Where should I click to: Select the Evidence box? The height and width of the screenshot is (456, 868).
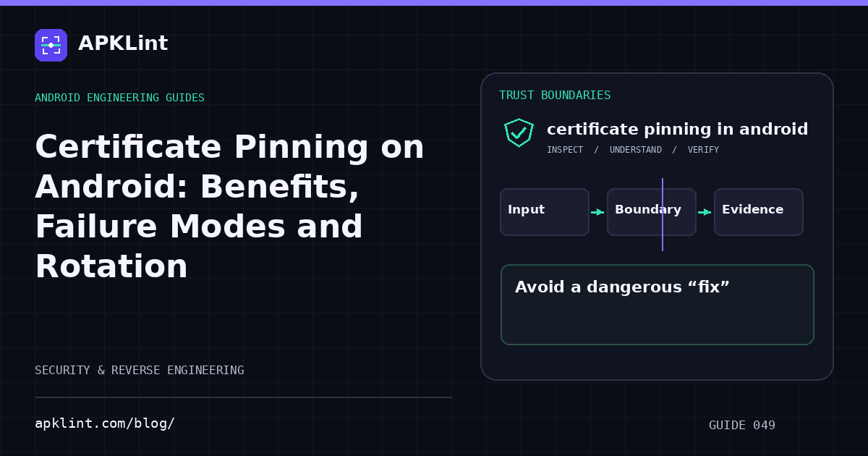coord(759,212)
